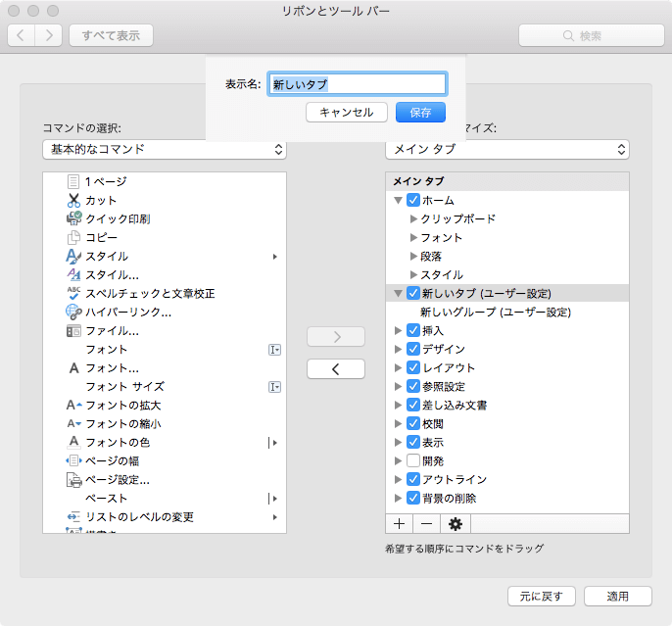The width and height of the screenshot is (672, 626).
Task: Click the Cut scissors icon
Action: pyautogui.click(x=73, y=200)
